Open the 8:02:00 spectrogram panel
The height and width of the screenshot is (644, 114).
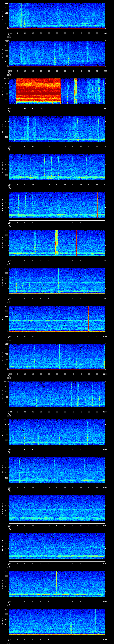pyautogui.click(x=57, y=53)
